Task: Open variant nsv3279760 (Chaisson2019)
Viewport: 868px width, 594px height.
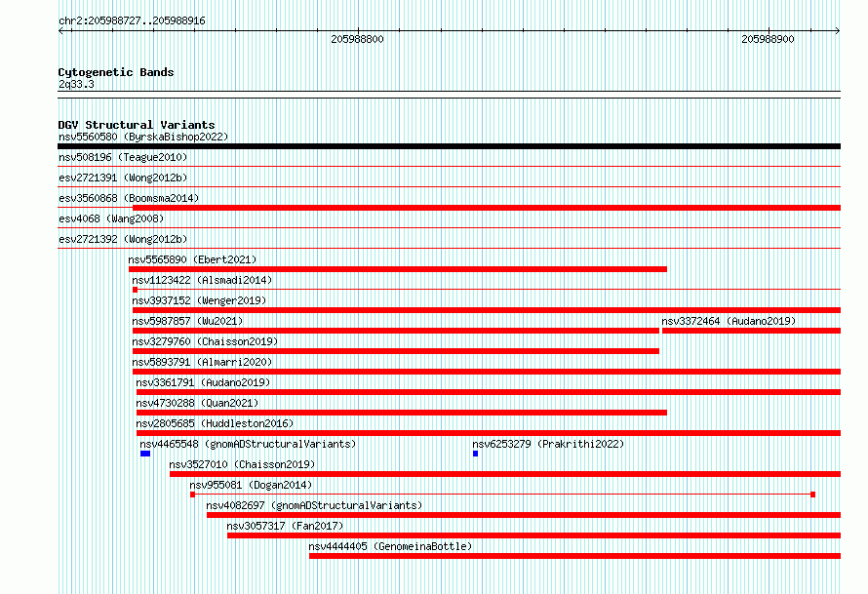Action: 205,341
